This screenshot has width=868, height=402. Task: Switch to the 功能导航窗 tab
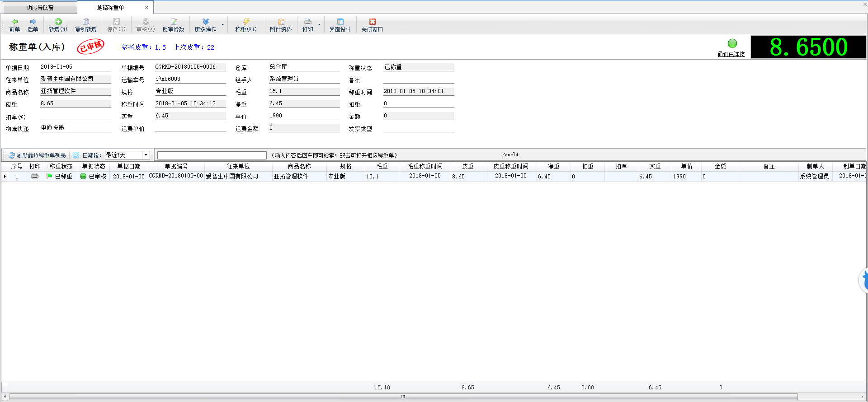click(x=40, y=8)
